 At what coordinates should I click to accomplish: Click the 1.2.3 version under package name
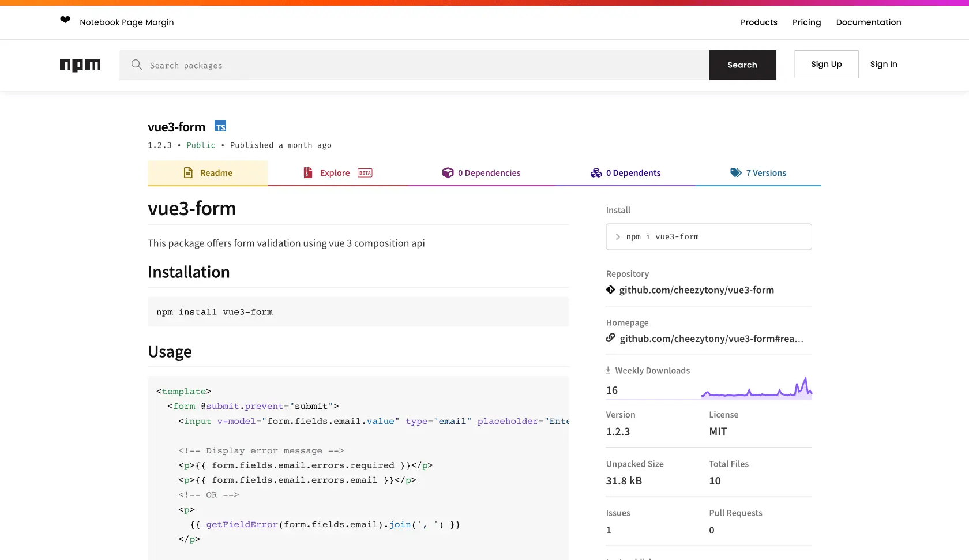pyautogui.click(x=160, y=145)
